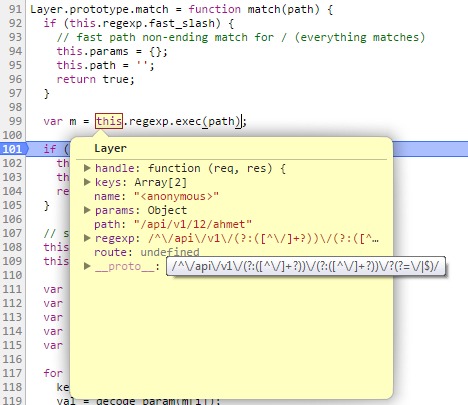Click the 'for' keyword on line 117

click(x=53, y=373)
